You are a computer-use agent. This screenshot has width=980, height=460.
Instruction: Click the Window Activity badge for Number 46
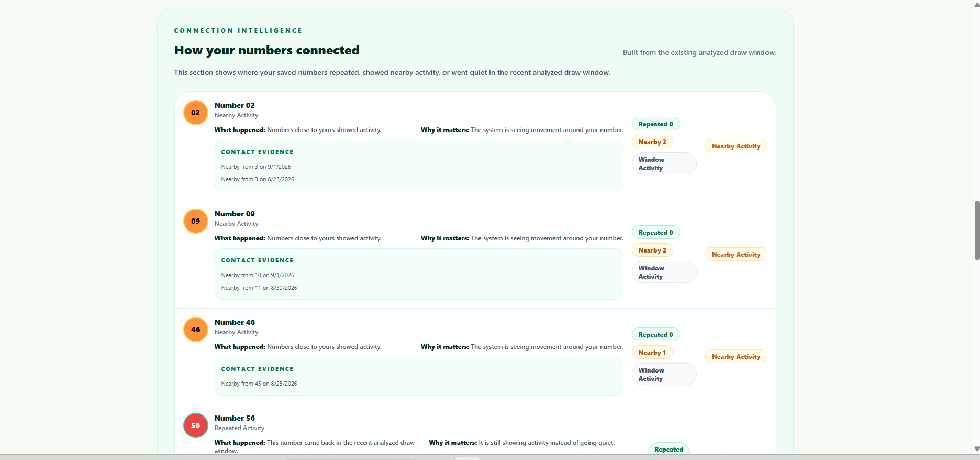pyautogui.click(x=664, y=374)
